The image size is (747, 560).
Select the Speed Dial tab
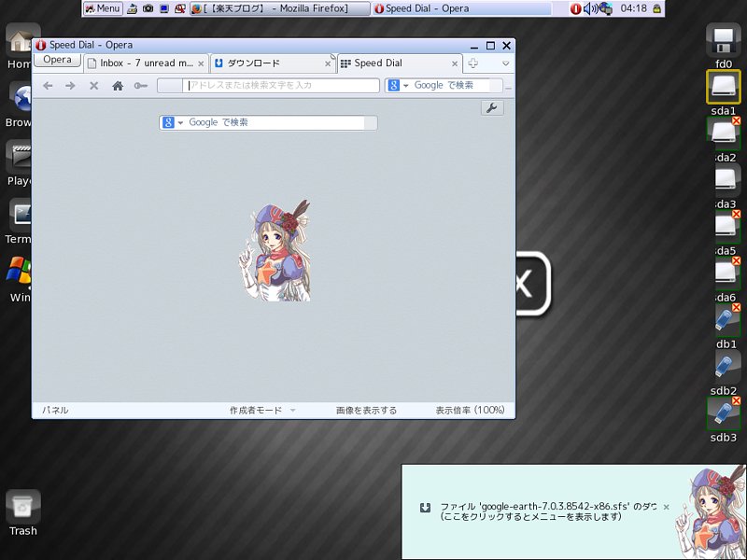pos(400,63)
